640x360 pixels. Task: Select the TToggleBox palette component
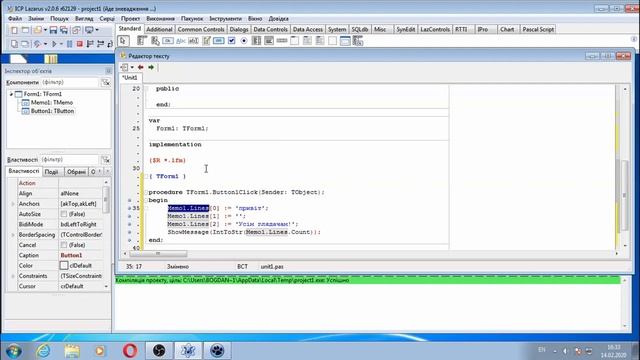pyautogui.click(x=219, y=41)
